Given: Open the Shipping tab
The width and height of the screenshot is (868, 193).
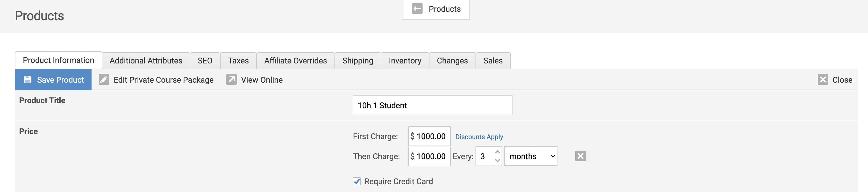Looking at the screenshot, I should point(358,61).
